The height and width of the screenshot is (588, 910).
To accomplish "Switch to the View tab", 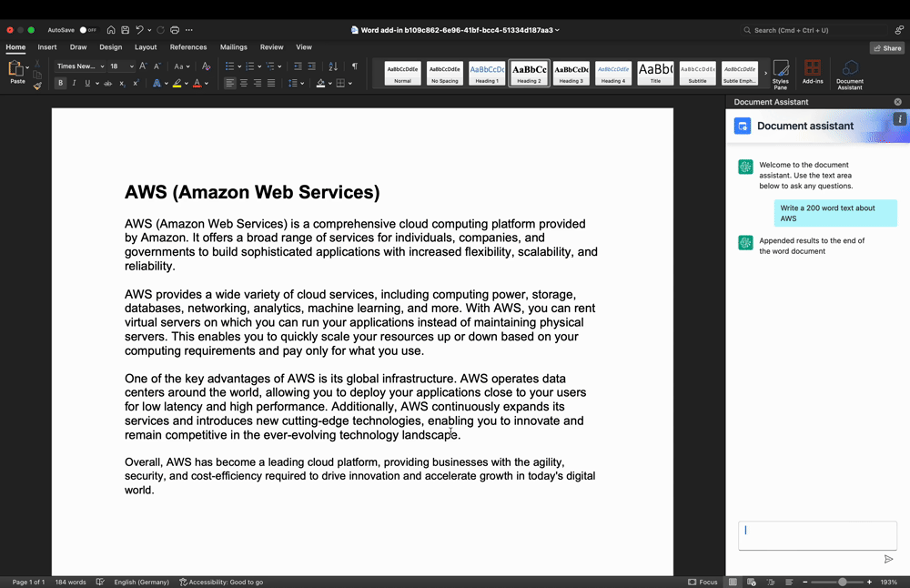I will point(304,47).
